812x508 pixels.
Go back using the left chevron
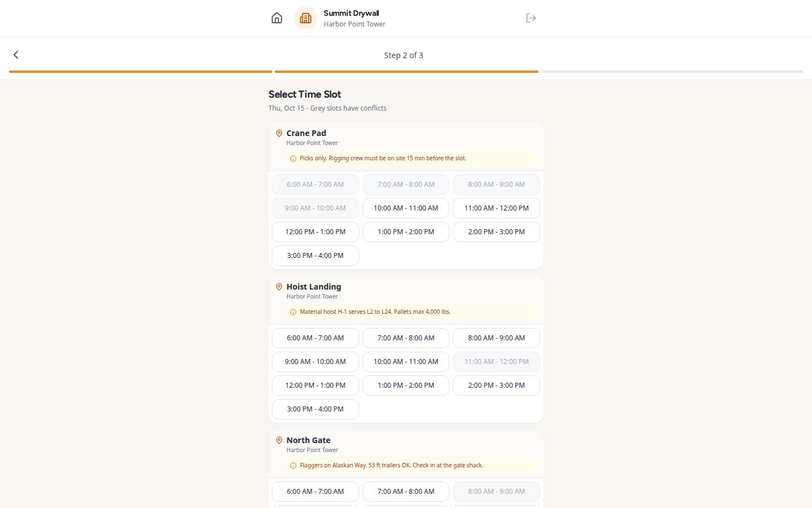(16, 55)
